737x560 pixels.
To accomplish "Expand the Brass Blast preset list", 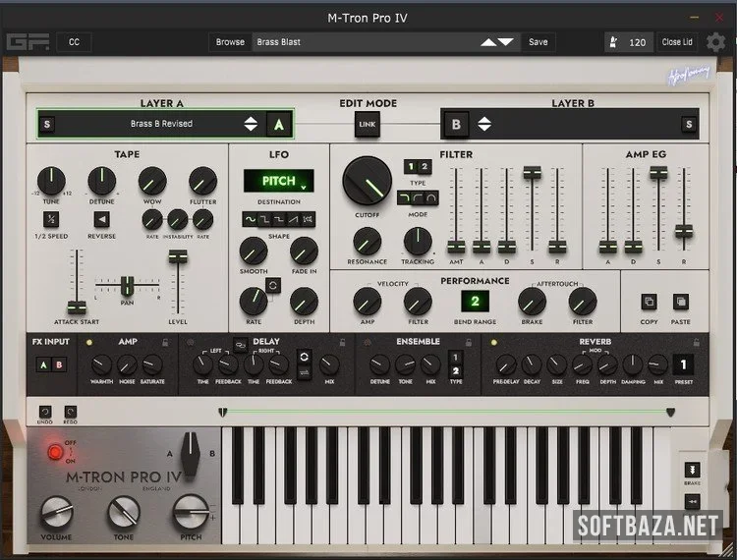I will pyautogui.click(x=496, y=42).
